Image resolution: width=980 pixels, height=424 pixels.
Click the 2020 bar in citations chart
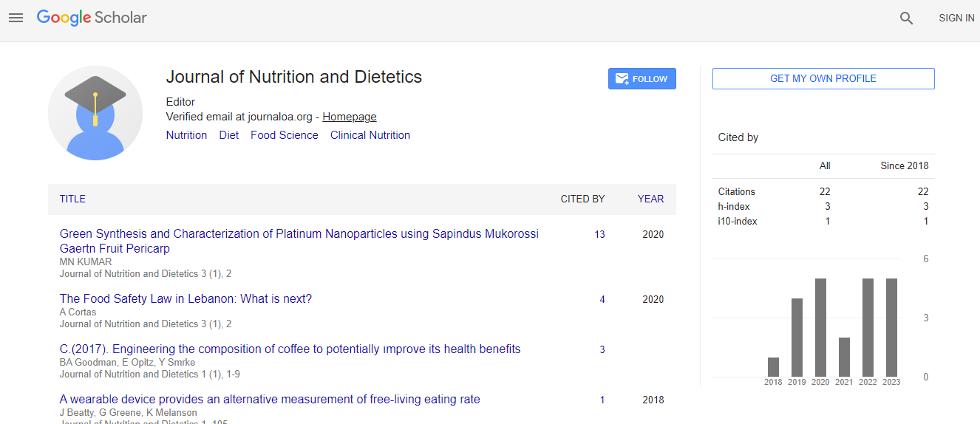820,327
